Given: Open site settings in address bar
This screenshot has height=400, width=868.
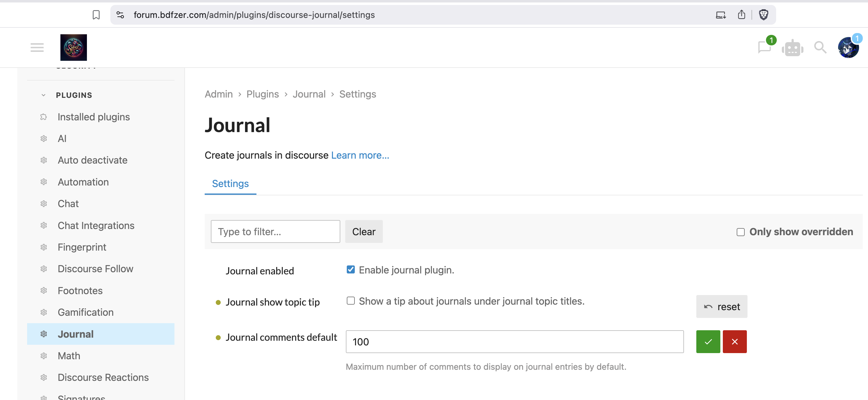Looking at the screenshot, I should pos(120,15).
